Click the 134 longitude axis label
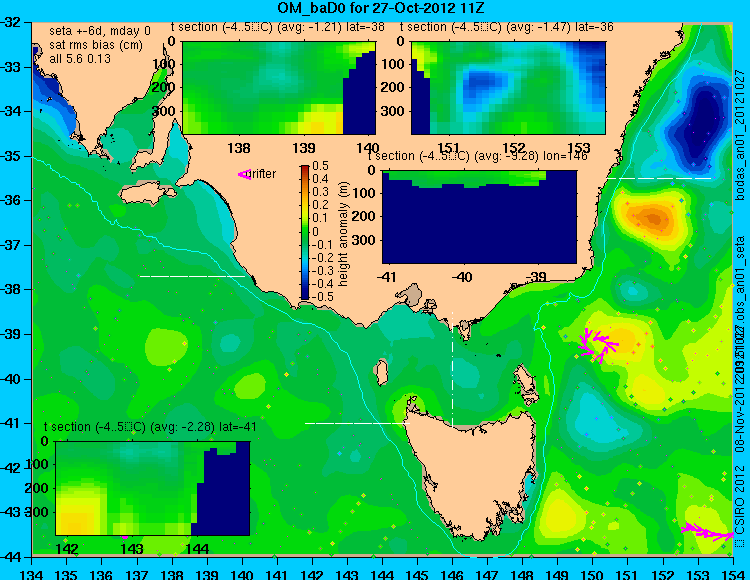Viewport: 750px width, 580px height. point(32,575)
